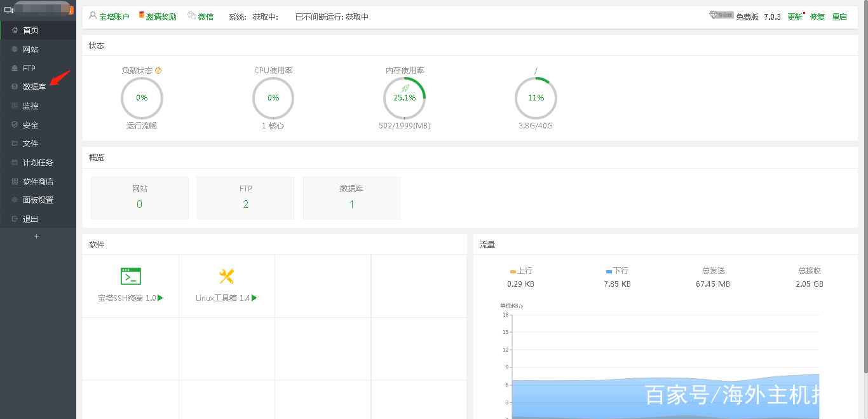Click the help icon next to 负载状态
This screenshot has height=419, width=868.
pyautogui.click(x=159, y=70)
